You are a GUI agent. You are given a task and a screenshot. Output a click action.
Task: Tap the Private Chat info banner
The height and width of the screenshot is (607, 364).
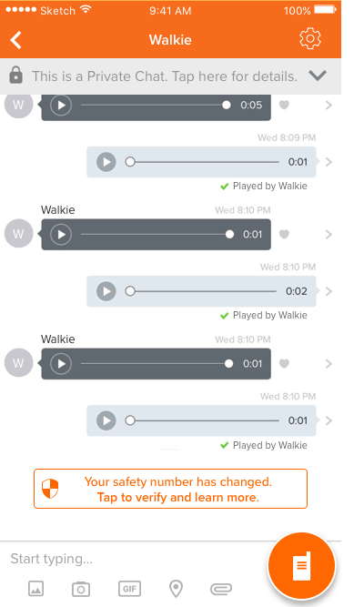[x=170, y=76]
